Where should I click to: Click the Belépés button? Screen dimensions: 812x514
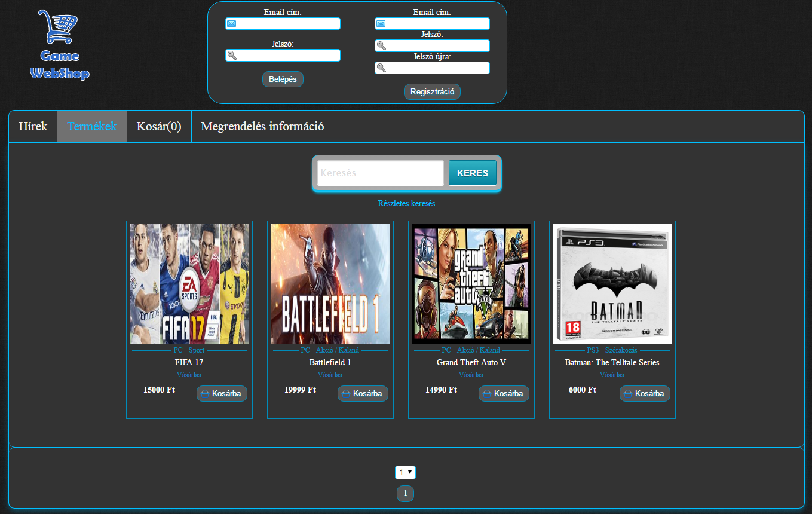click(x=282, y=79)
